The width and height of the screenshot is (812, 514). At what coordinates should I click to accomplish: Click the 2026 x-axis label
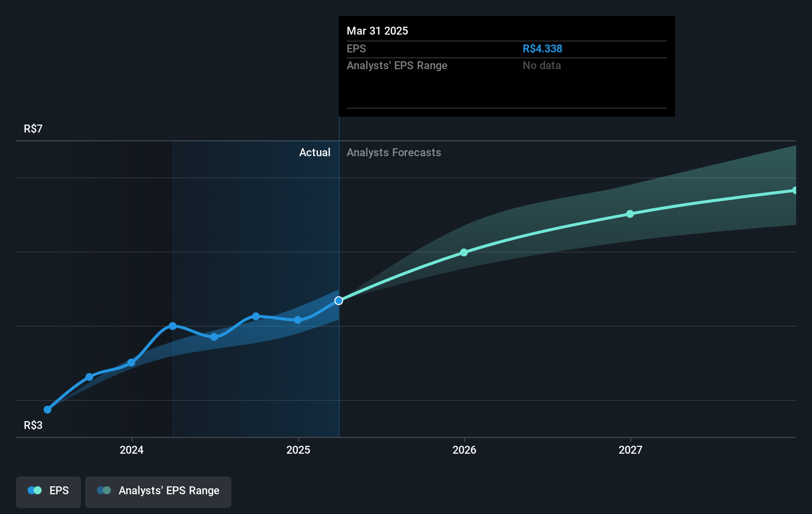464,450
